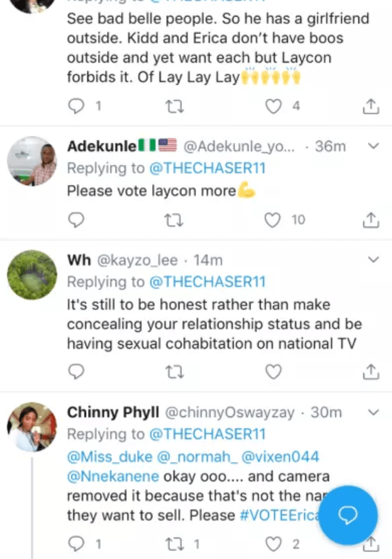
Task: Open the @Nnekanene mention link
Action: pos(113,476)
